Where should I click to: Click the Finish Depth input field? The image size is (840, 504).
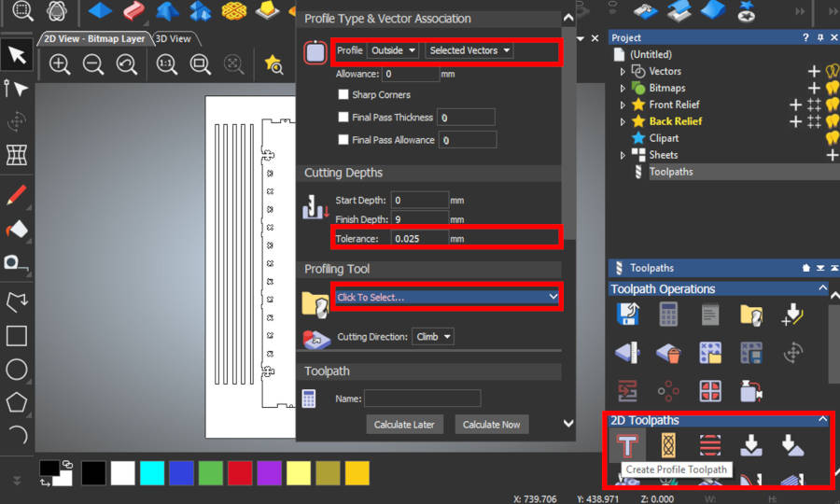[x=420, y=219]
